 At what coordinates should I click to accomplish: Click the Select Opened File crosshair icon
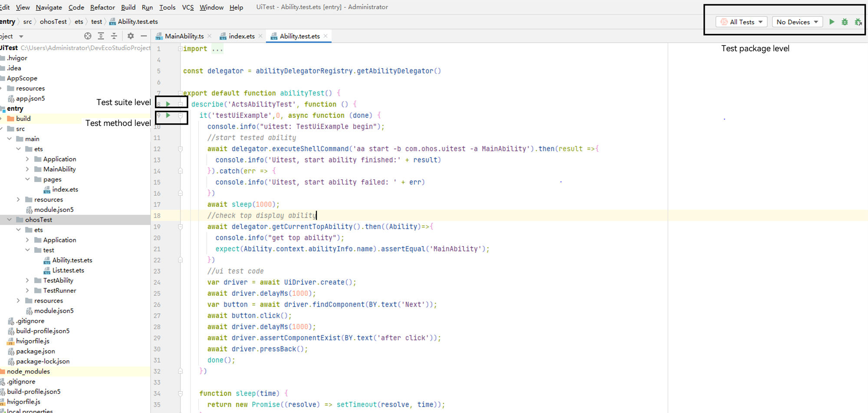click(88, 36)
